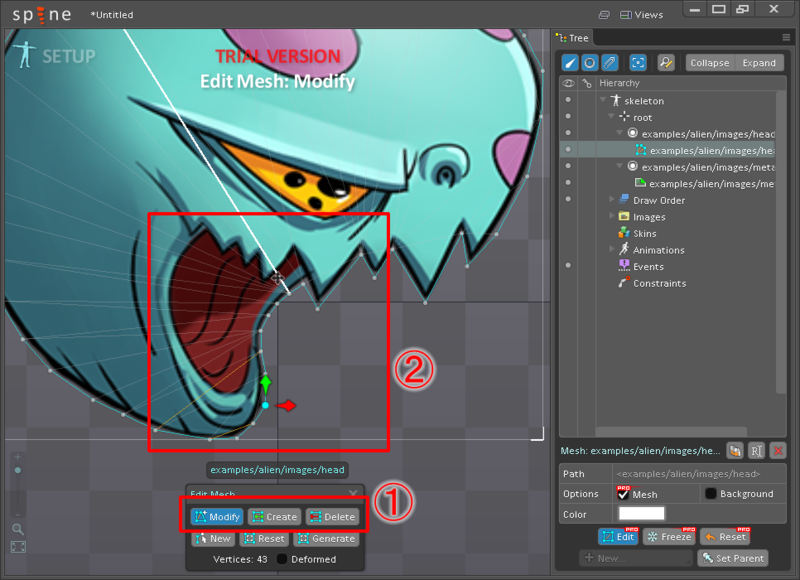Click the duplicate mesh icon beside mesh name
This screenshot has width=800, height=580.
735,450
